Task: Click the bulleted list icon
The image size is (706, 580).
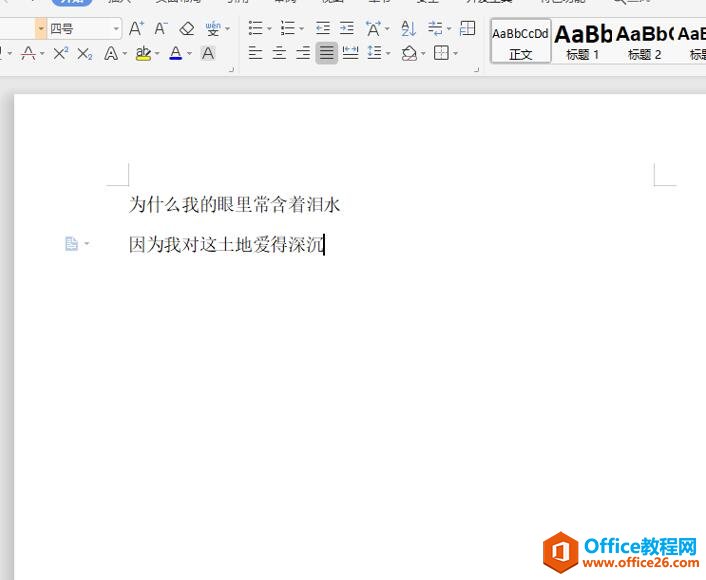Action: click(x=256, y=29)
